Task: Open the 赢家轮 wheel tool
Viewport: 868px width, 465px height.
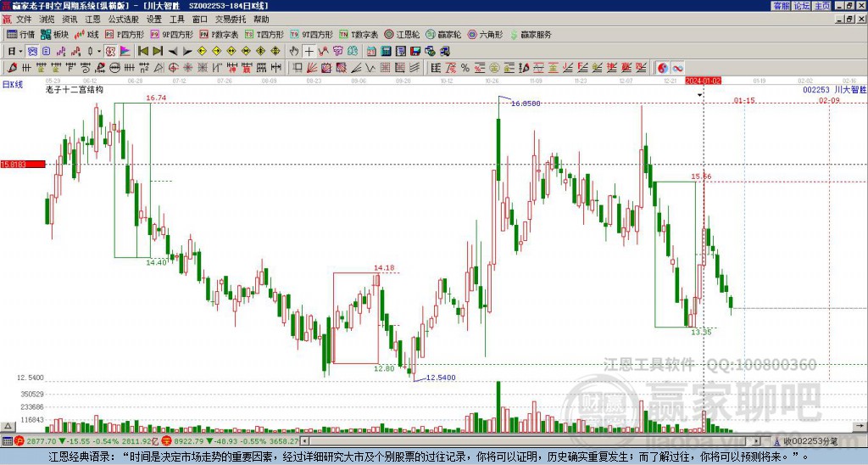Action: [443, 34]
